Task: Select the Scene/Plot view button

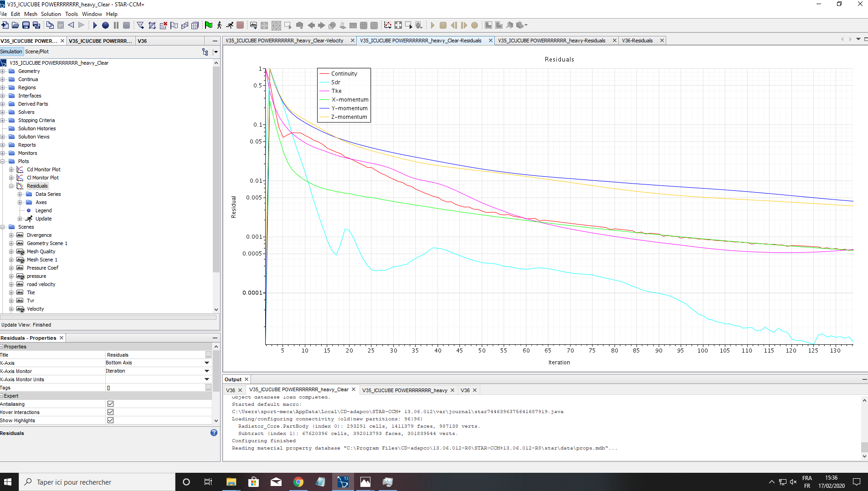Action: click(x=37, y=51)
